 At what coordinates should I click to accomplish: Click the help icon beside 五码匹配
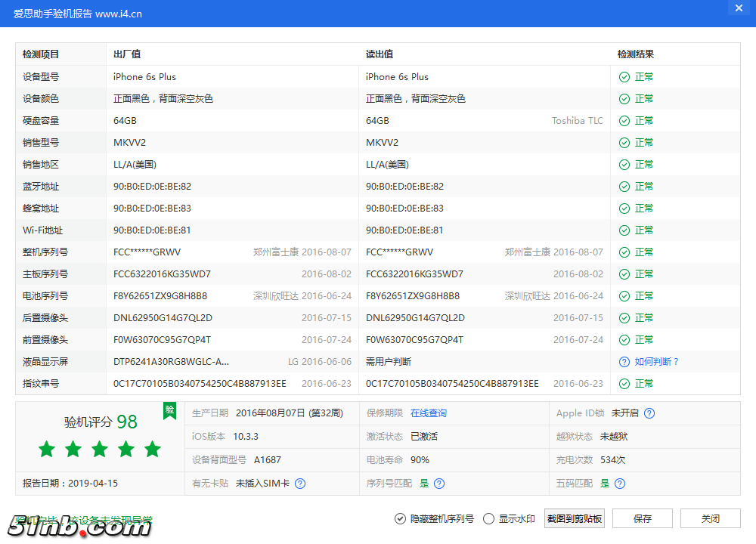(x=620, y=484)
